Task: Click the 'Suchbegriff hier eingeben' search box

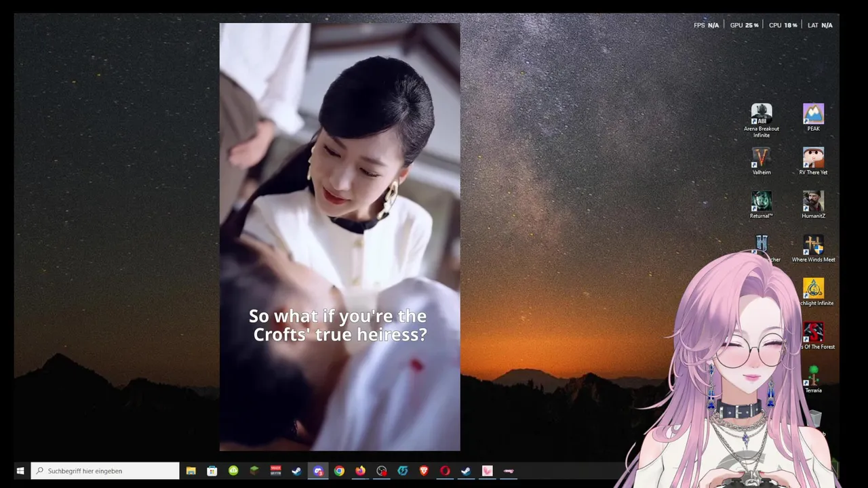Action: (x=105, y=471)
